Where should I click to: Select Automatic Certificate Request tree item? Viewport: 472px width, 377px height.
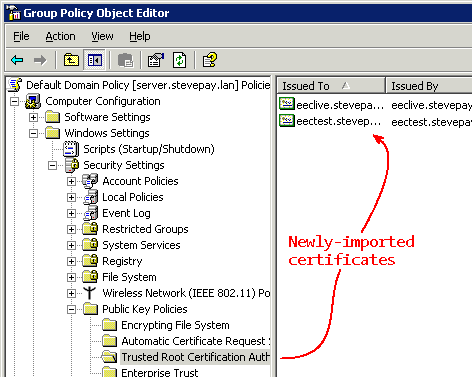[196, 341]
